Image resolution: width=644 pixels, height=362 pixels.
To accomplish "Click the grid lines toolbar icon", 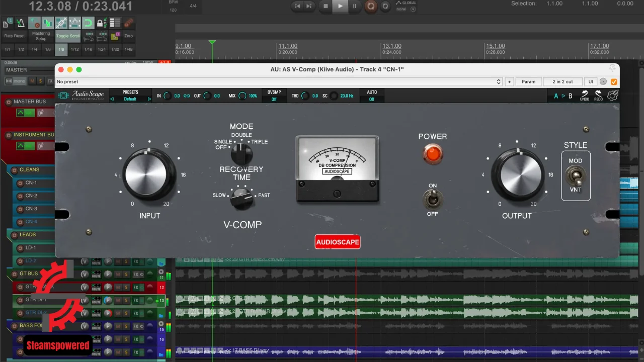I will pyautogui.click(x=115, y=23).
